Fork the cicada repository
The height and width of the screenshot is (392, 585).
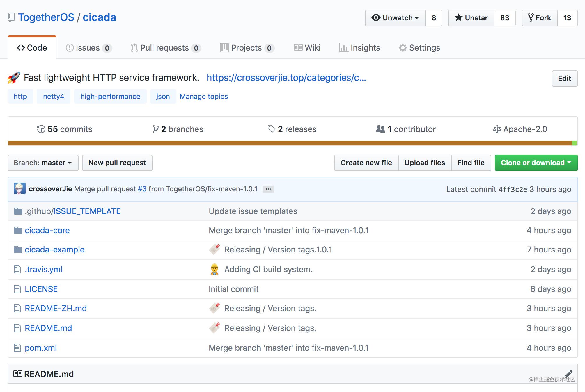(539, 18)
